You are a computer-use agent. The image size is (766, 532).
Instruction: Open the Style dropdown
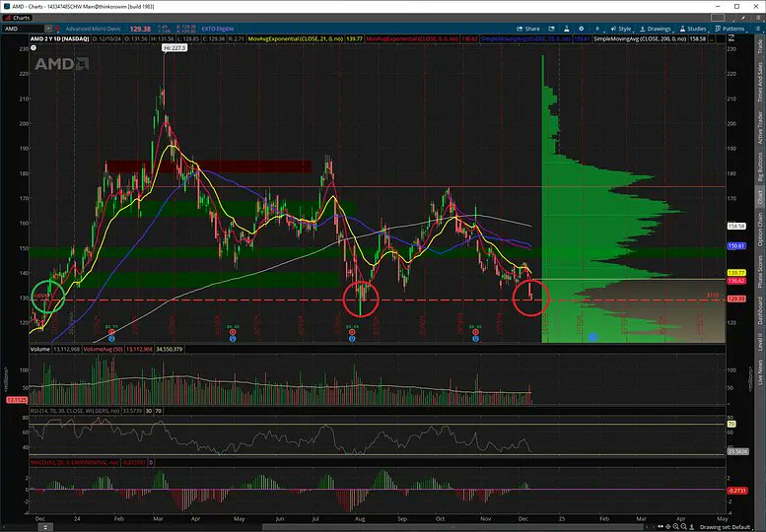[621, 29]
